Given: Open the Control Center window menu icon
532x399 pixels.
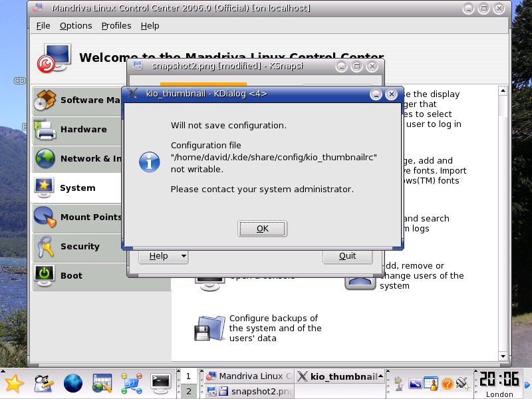Looking at the screenshot, I should tap(38, 7).
